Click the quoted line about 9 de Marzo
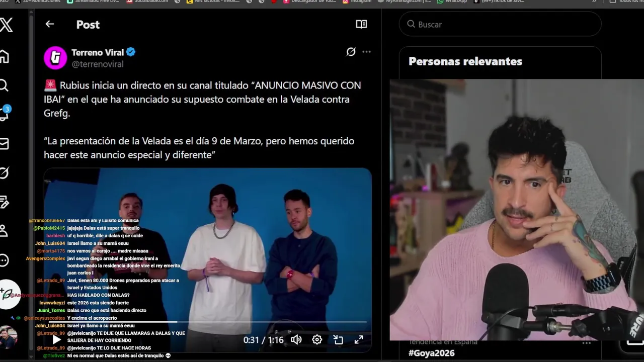The height and width of the screenshot is (362, 644). [x=199, y=148]
